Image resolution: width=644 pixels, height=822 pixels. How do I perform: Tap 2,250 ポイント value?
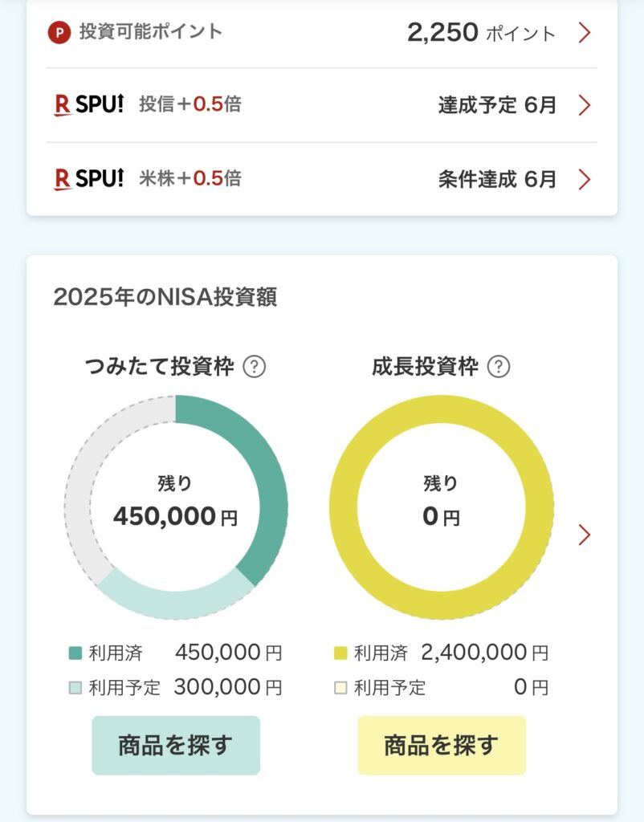click(x=480, y=33)
